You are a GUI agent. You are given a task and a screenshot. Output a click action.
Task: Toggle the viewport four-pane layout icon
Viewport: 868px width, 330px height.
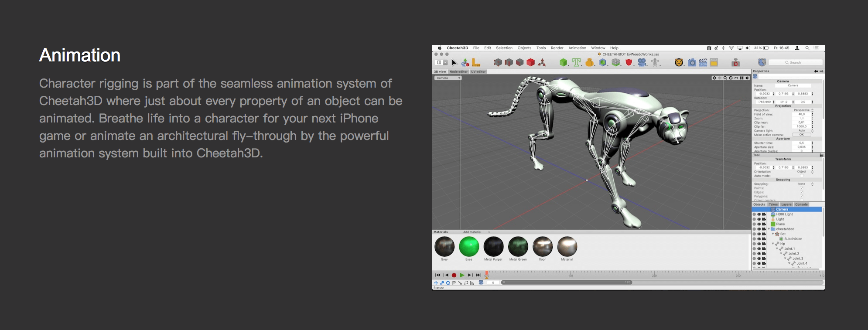[742, 78]
